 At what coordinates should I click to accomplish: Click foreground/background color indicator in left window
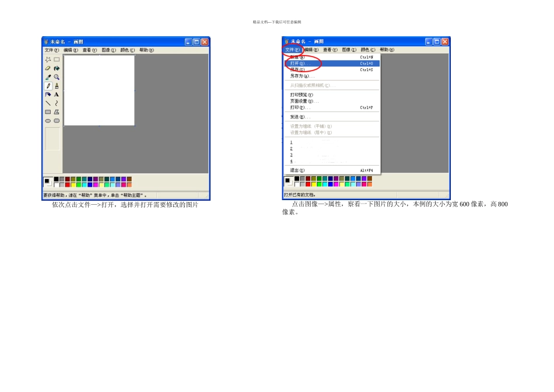click(48, 181)
